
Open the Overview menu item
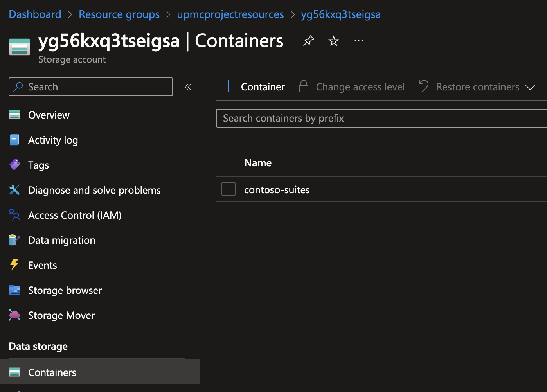[49, 115]
